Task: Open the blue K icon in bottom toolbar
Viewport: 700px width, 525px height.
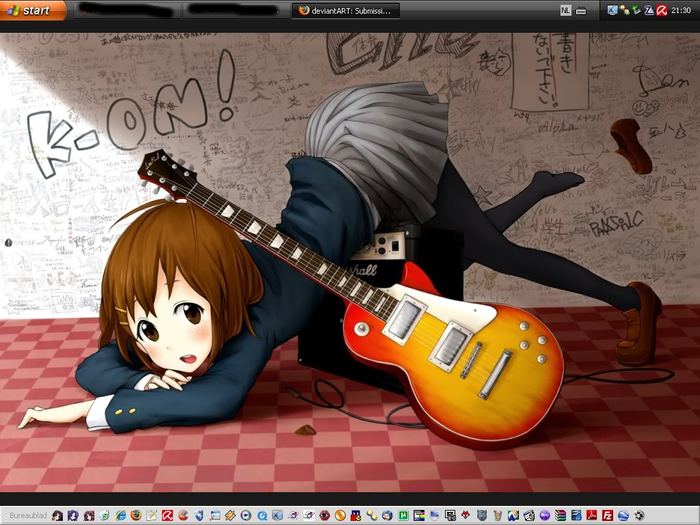Action: [x=277, y=516]
